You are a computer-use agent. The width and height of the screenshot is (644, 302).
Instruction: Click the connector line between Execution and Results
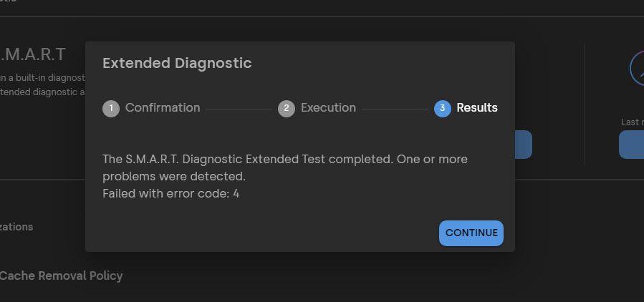pyautogui.click(x=394, y=109)
